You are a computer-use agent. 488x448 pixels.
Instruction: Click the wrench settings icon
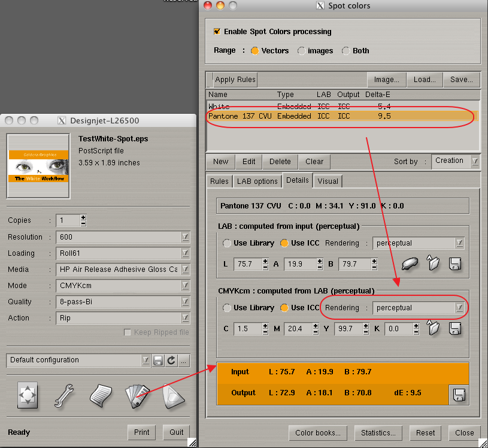[64, 395]
